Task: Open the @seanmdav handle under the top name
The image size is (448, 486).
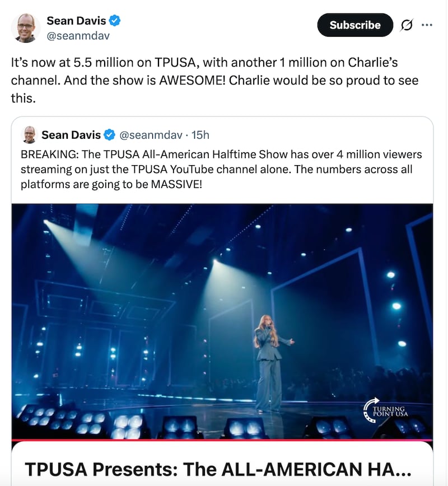Action: pyautogui.click(x=78, y=36)
